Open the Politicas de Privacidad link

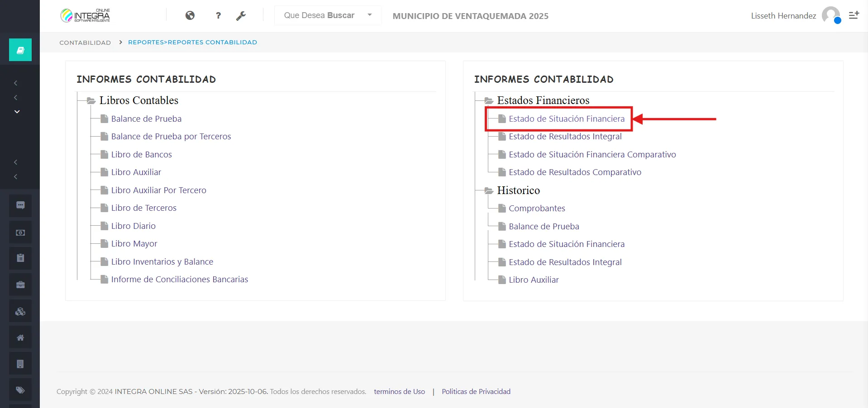coord(476,392)
